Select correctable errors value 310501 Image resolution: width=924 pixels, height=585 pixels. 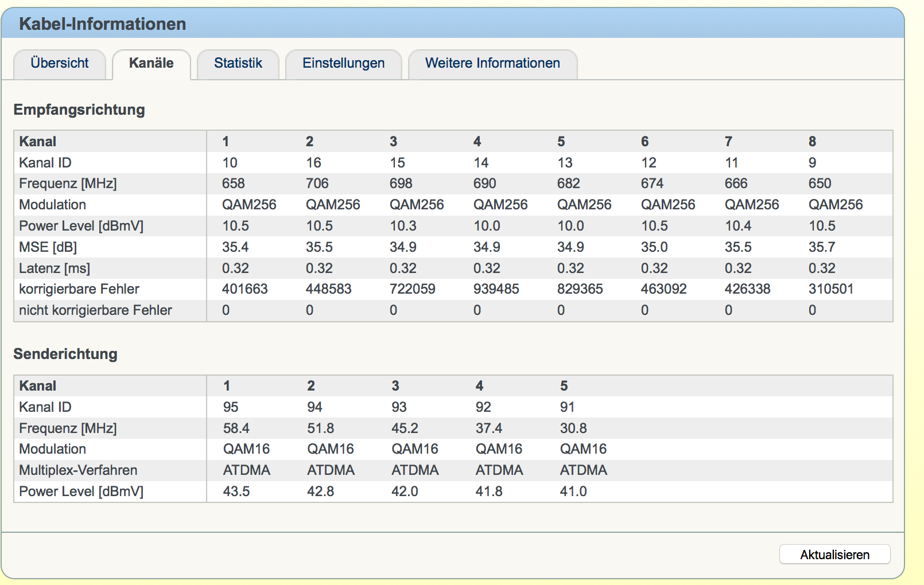coord(830,289)
